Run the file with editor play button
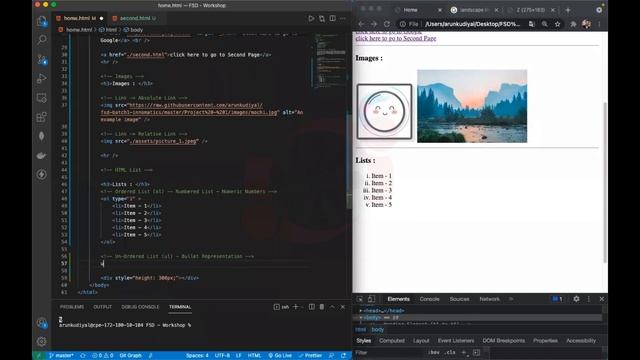This screenshot has height=360, width=640. tap(311, 18)
